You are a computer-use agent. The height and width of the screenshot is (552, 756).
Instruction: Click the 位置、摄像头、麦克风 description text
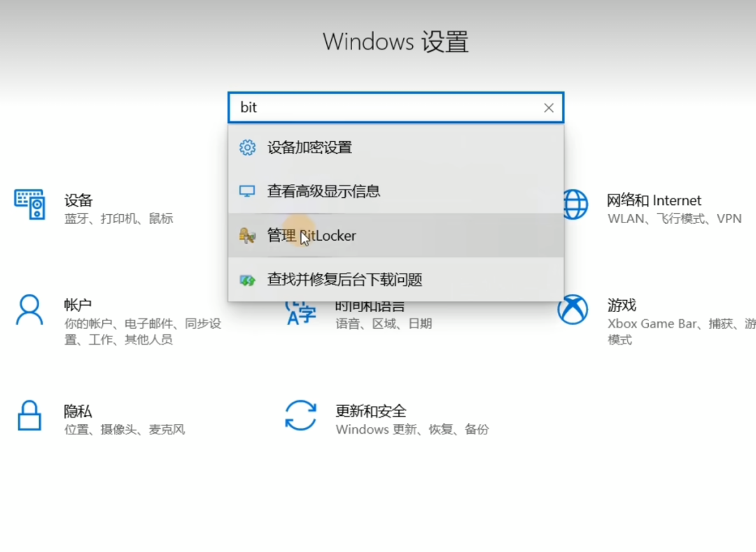[125, 429]
